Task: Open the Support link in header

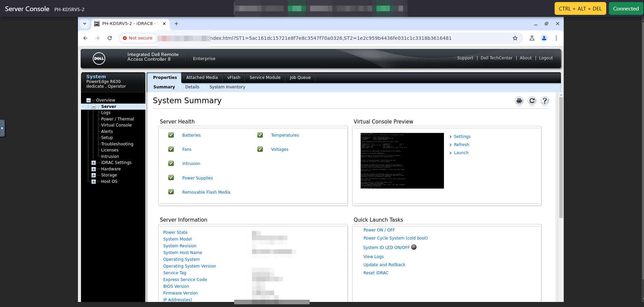Action: pos(465,58)
